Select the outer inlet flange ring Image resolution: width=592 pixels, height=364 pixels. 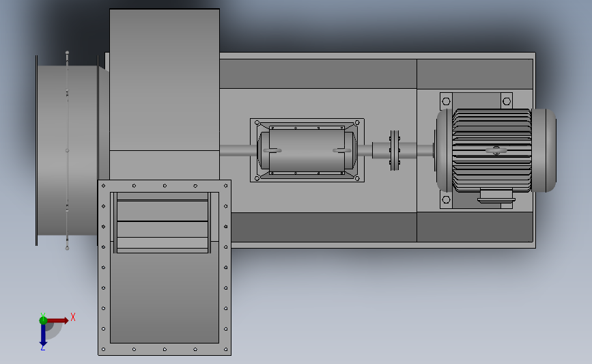click(x=37, y=150)
